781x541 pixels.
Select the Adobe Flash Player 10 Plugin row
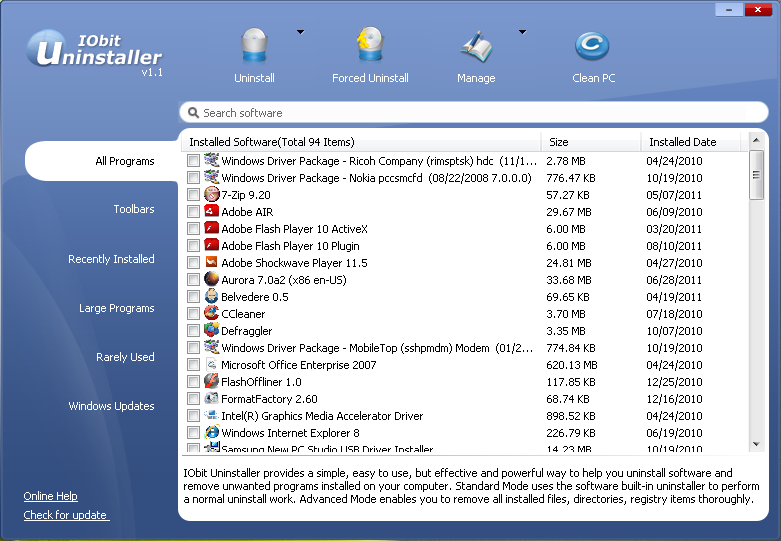click(466, 246)
